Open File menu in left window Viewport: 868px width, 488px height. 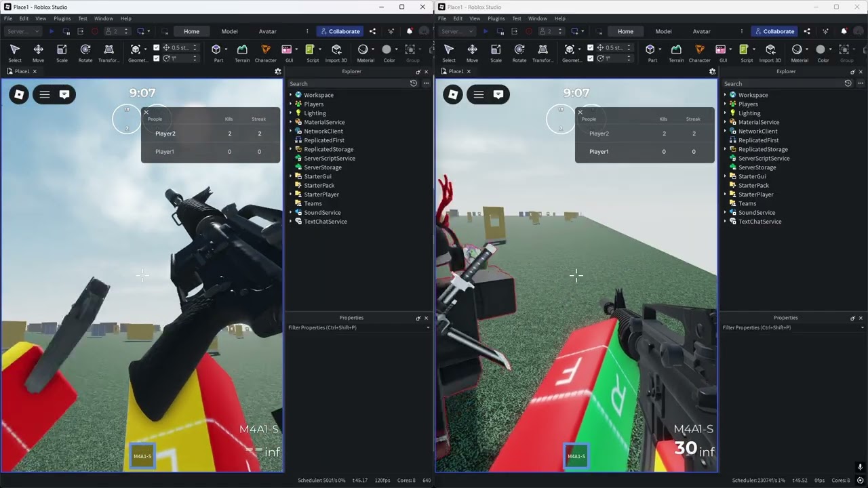8,18
